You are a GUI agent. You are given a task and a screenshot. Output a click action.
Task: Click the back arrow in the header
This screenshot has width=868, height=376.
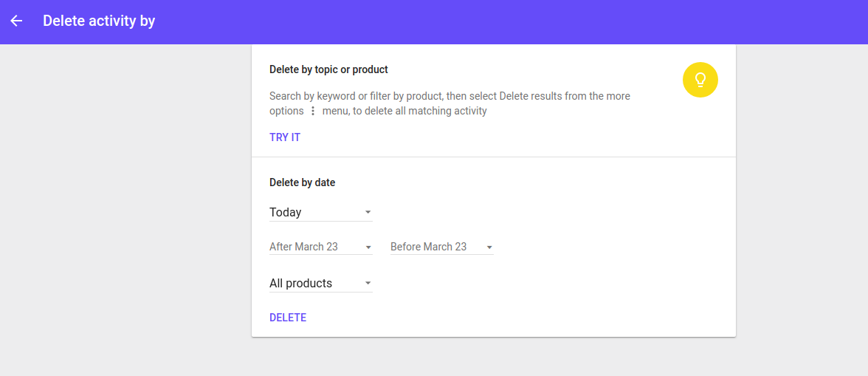pyautogui.click(x=16, y=21)
